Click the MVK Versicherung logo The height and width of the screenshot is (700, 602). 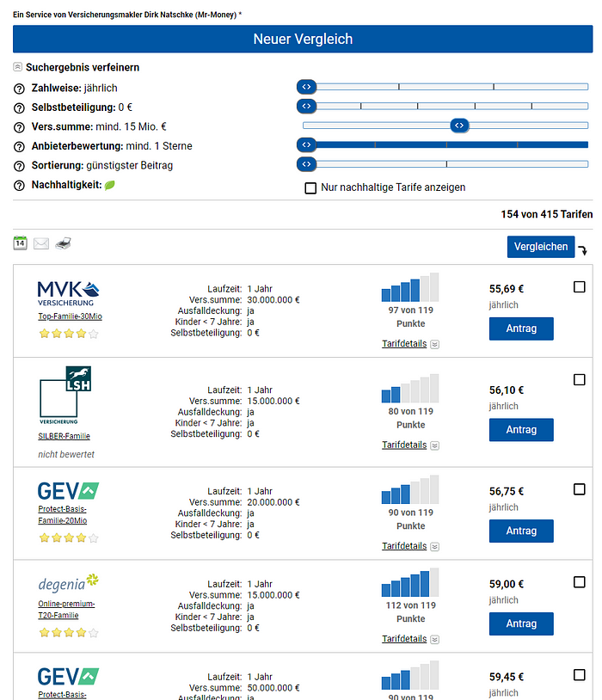[68, 293]
